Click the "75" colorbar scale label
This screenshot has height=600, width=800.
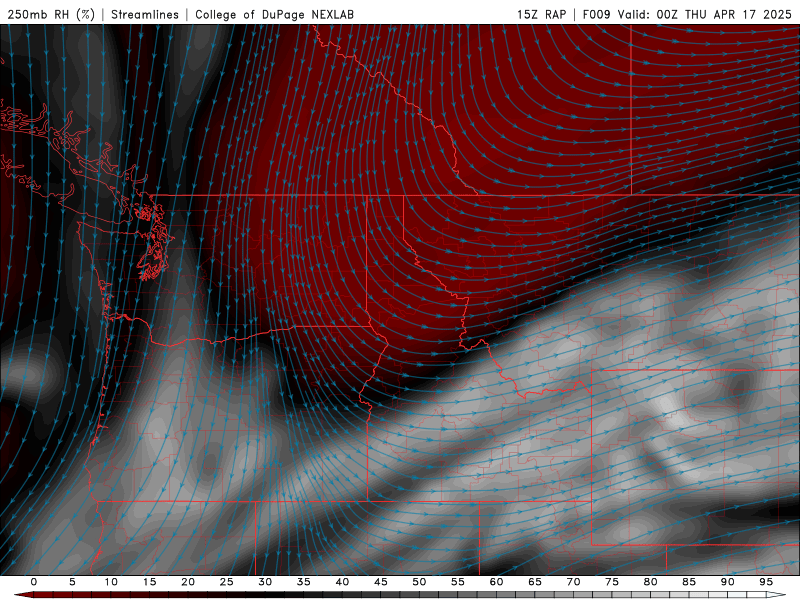612,582
